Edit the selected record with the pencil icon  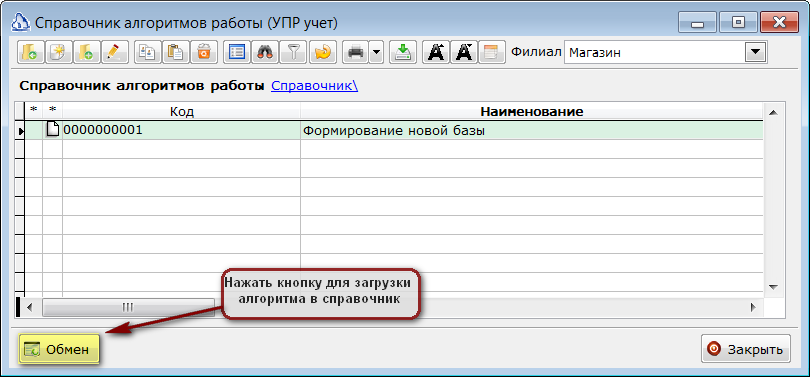[x=114, y=52]
